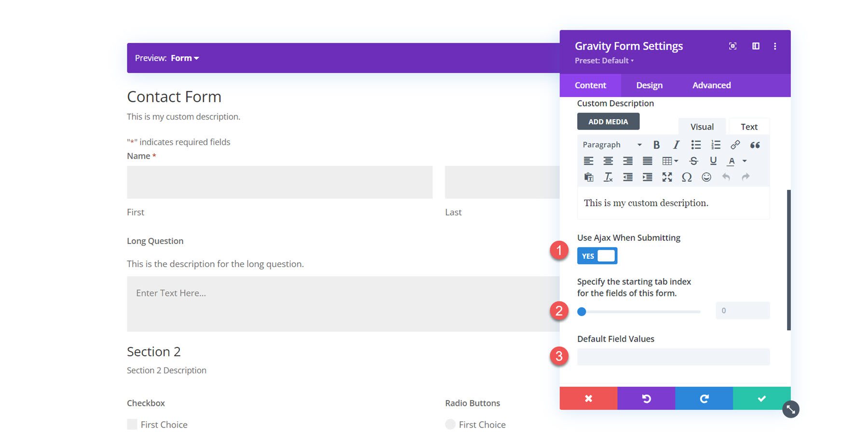Insert a numbered list
This screenshot has height=432, width=868.
(x=716, y=145)
